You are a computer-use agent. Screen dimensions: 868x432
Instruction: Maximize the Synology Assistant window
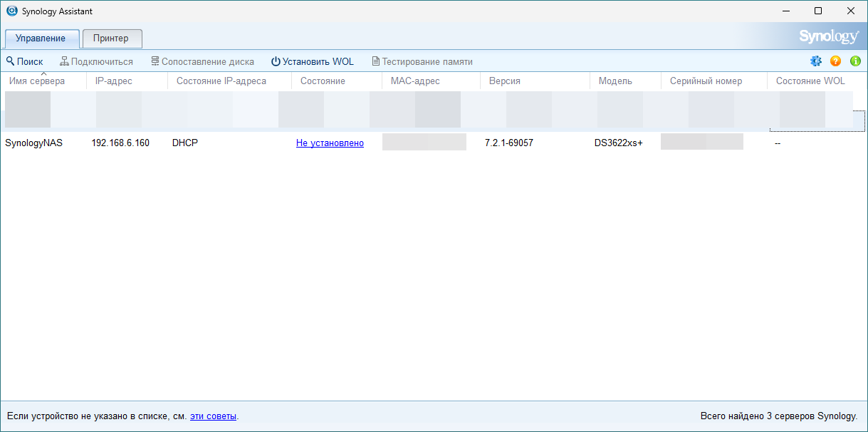click(818, 11)
